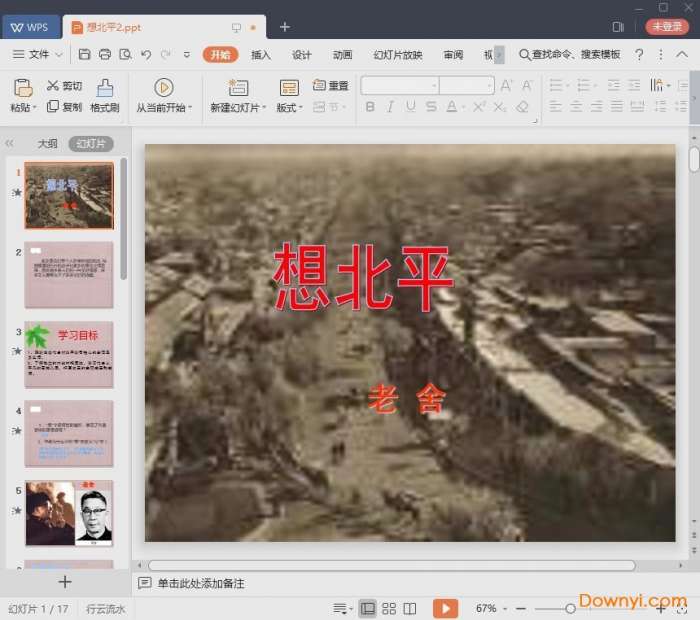Adjust the zoom slider handle

click(570, 608)
